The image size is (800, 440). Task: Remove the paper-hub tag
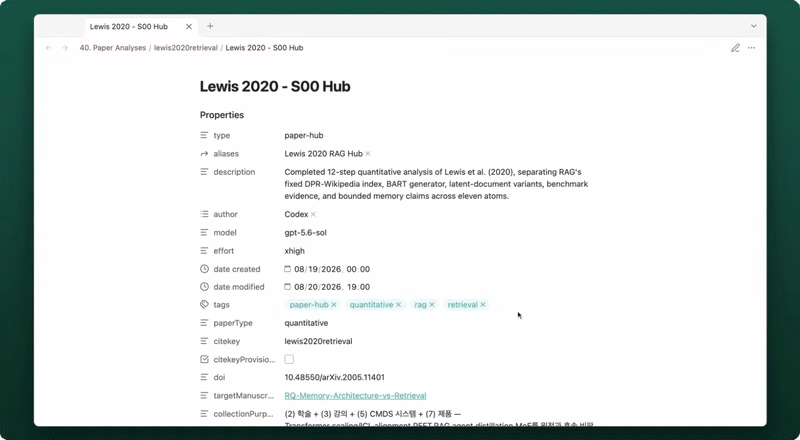tap(334, 305)
